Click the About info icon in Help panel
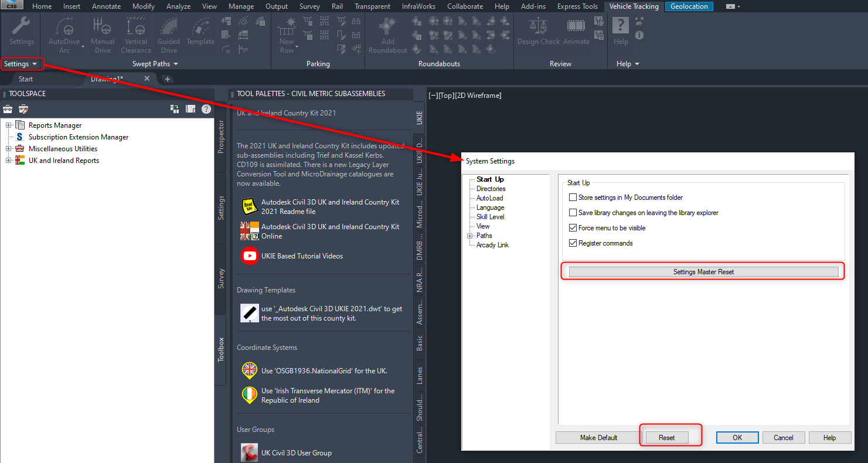The height and width of the screenshot is (463, 868). pyautogui.click(x=639, y=35)
